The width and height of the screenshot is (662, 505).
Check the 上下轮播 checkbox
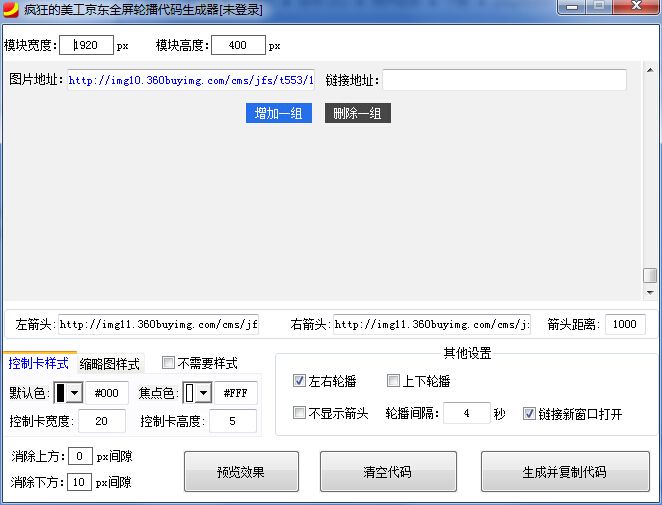pyautogui.click(x=393, y=381)
